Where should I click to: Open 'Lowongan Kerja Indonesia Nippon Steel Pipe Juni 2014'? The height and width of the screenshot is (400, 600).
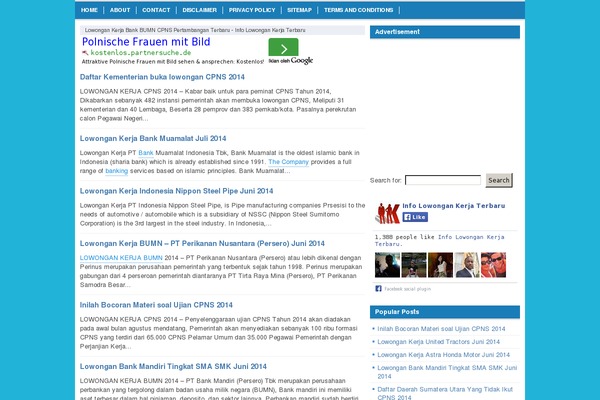coord(176,191)
